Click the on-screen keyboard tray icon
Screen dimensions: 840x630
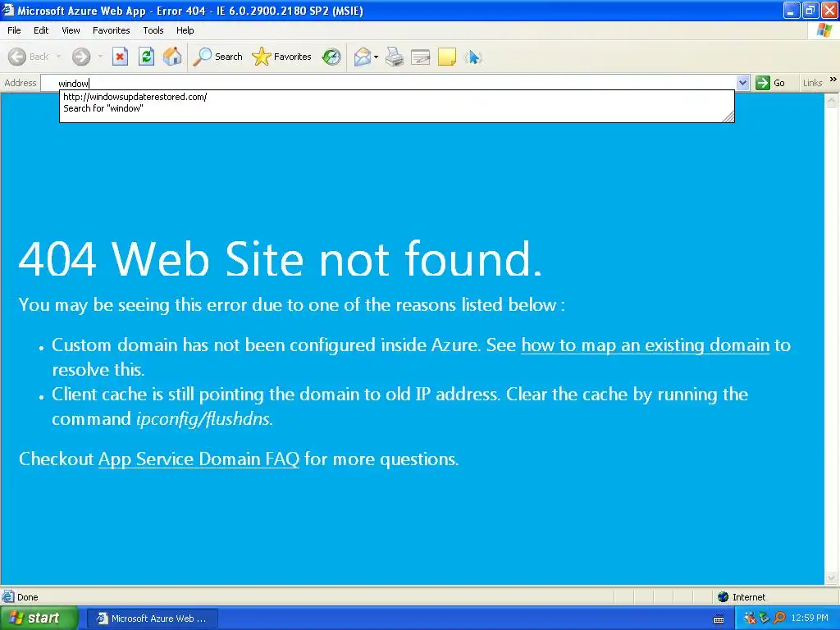[x=719, y=619]
